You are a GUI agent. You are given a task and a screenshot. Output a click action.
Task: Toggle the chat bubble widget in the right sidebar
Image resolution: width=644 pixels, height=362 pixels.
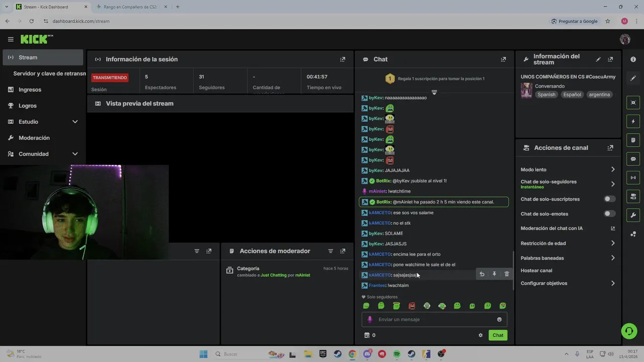click(x=633, y=159)
